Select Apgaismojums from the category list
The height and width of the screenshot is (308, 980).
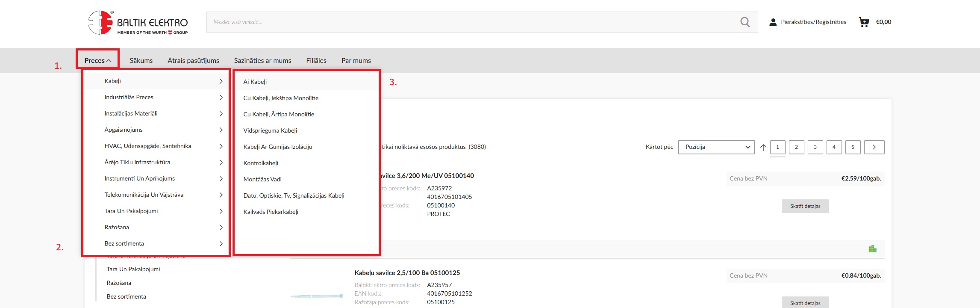[x=124, y=130]
